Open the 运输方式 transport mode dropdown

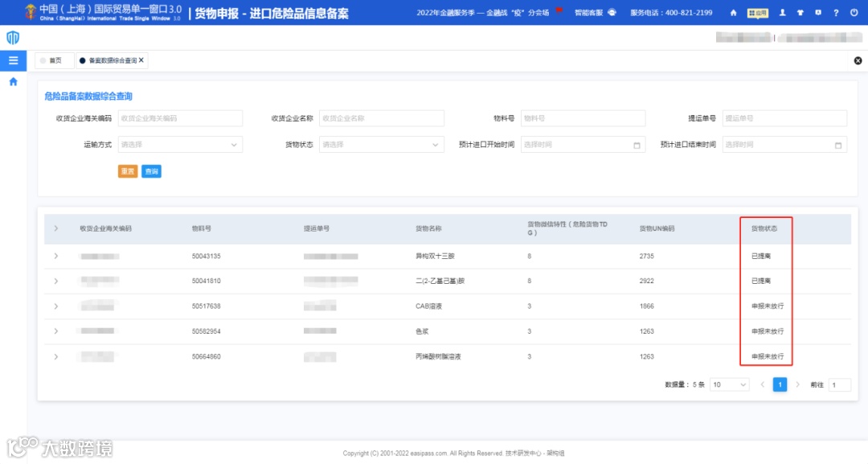[x=180, y=146]
